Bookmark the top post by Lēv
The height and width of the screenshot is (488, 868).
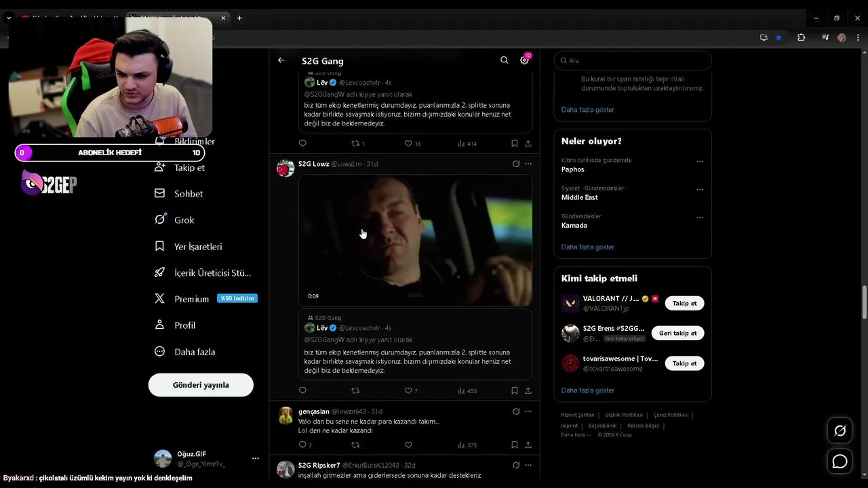coord(514,143)
